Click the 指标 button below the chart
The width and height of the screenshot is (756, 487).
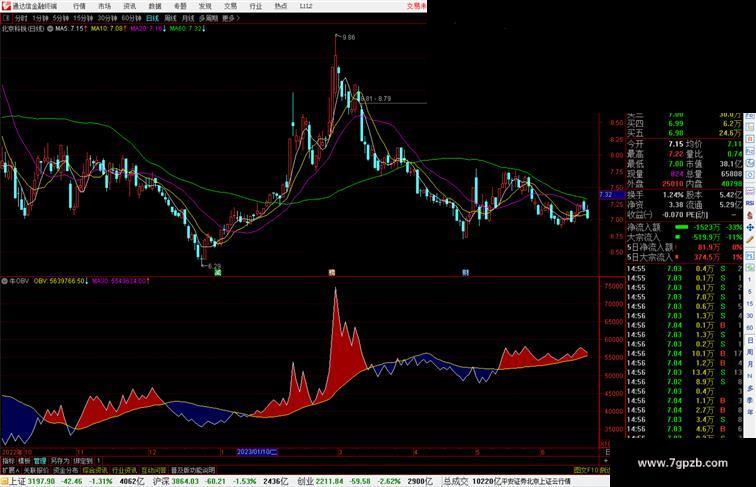coord(8,461)
